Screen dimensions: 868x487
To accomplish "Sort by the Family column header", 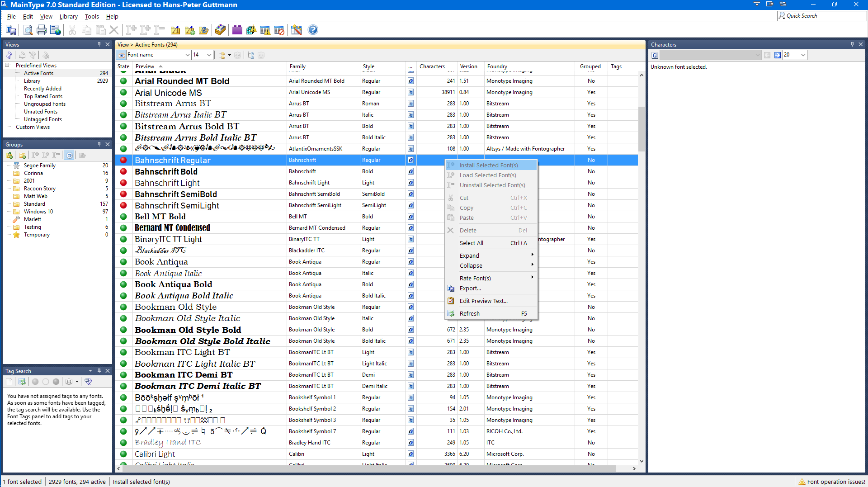I will coord(324,66).
